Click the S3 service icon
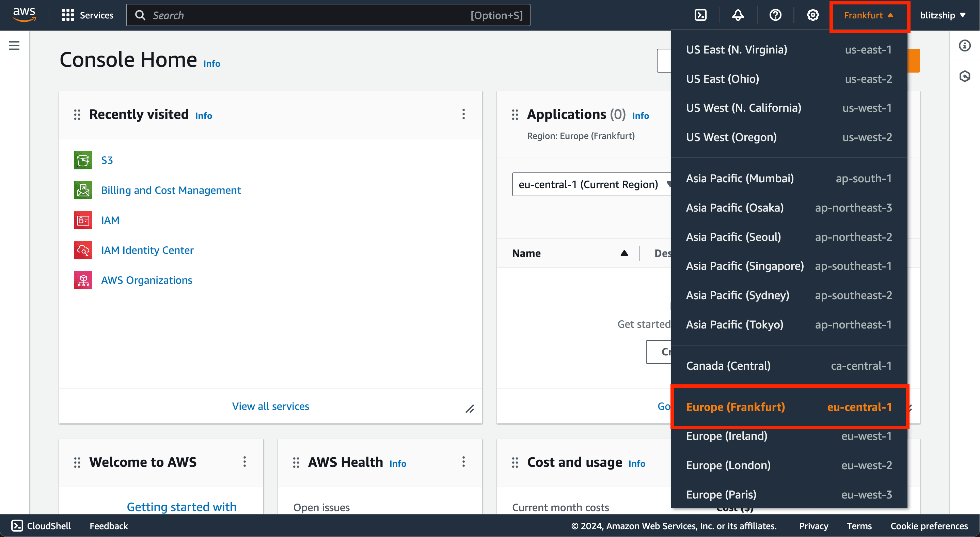 (x=83, y=160)
